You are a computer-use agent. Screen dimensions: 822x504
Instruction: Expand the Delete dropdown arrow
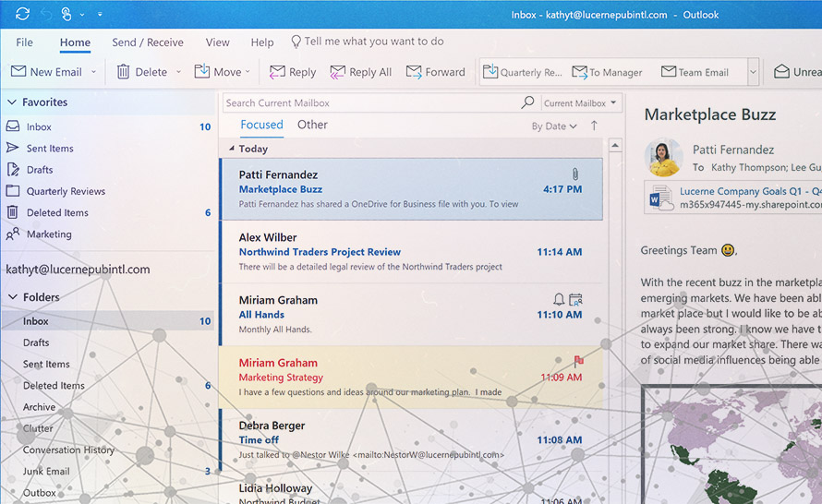178,72
